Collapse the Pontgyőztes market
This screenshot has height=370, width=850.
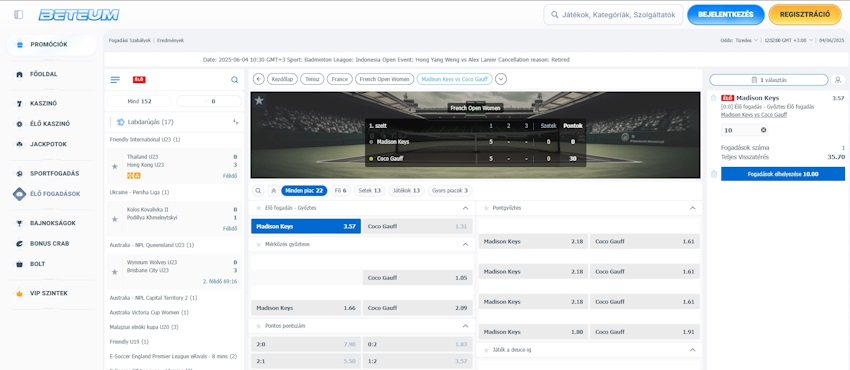[x=692, y=208]
